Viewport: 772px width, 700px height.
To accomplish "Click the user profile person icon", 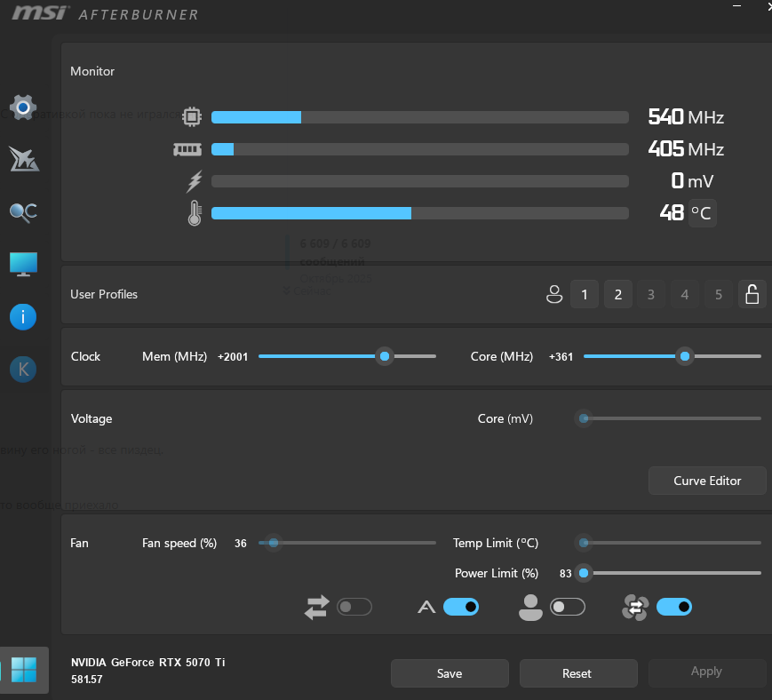I will pyautogui.click(x=554, y=294).
